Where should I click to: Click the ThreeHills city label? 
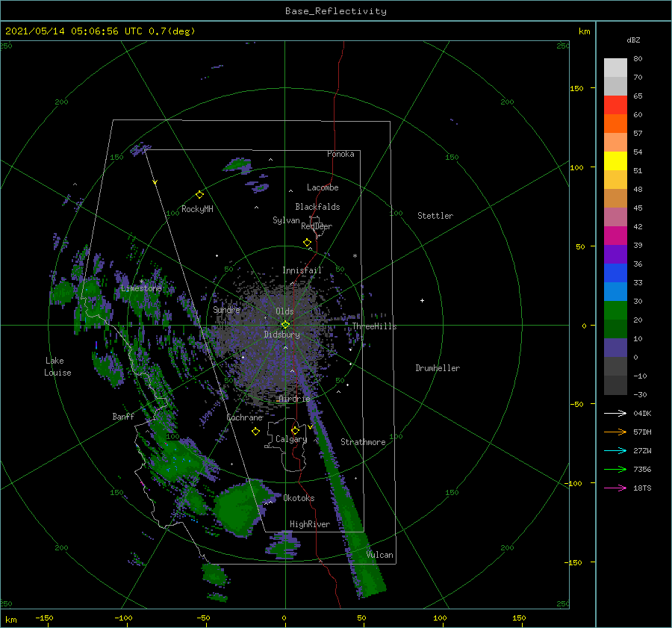coord(374,326)
